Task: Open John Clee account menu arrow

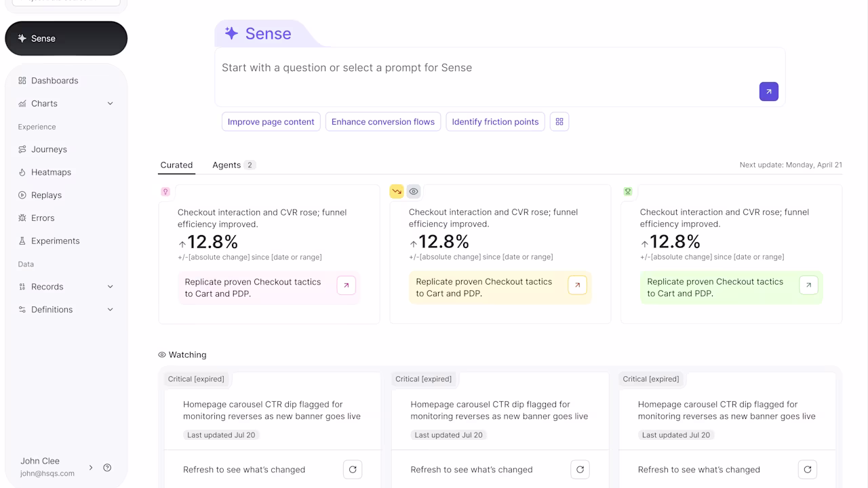Action: (x=91, y=468)
